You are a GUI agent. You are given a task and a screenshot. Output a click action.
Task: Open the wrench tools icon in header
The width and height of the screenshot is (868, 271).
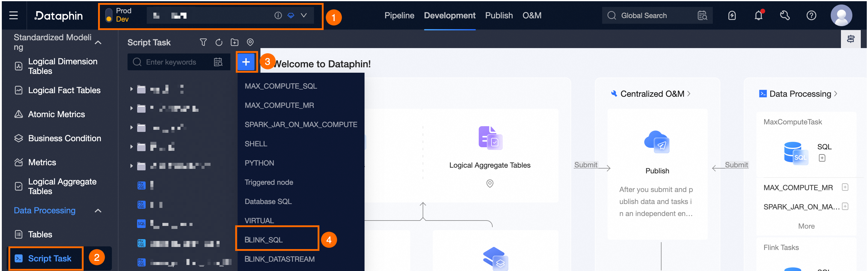pos(785,16)
